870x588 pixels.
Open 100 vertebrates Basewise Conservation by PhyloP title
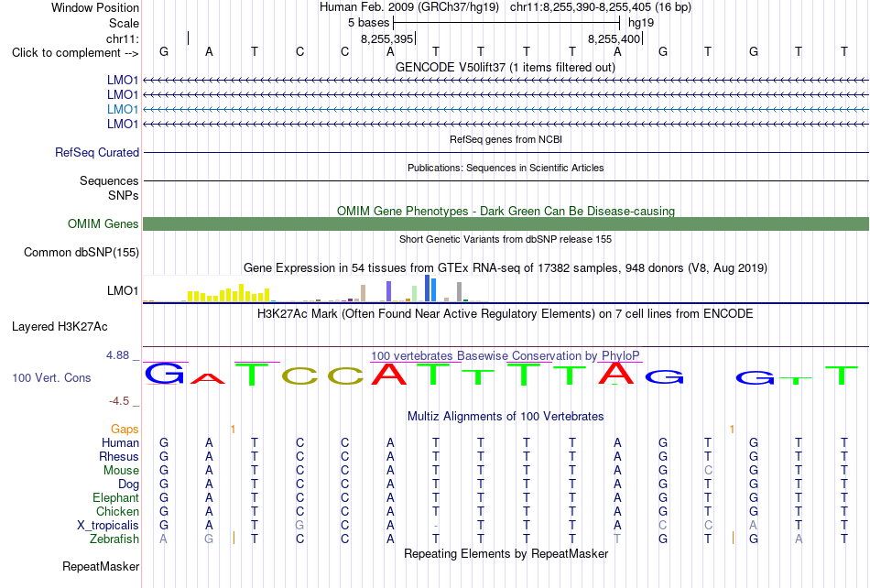coord(505,355)
